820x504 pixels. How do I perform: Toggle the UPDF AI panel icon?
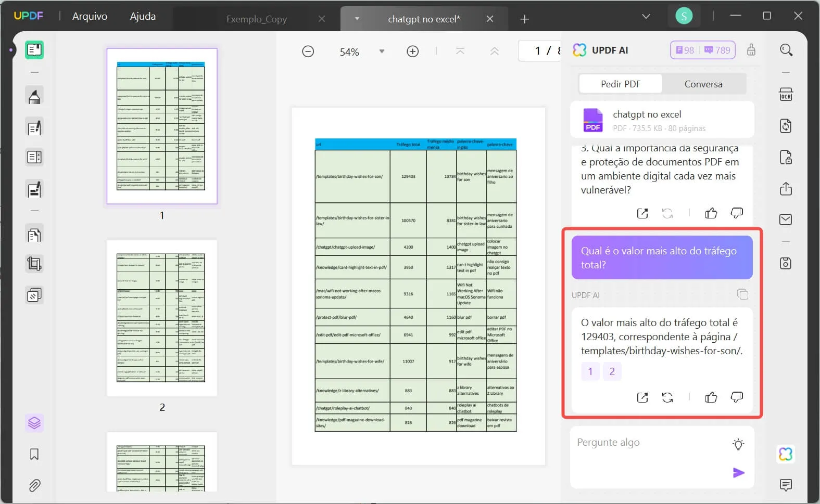pos(786,454)
